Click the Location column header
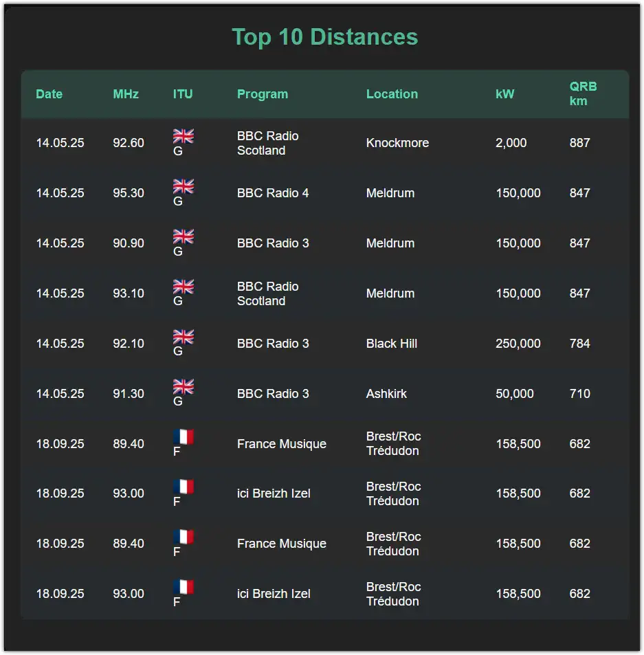Screen dimensions: 644x655 [x=392, y=94]
